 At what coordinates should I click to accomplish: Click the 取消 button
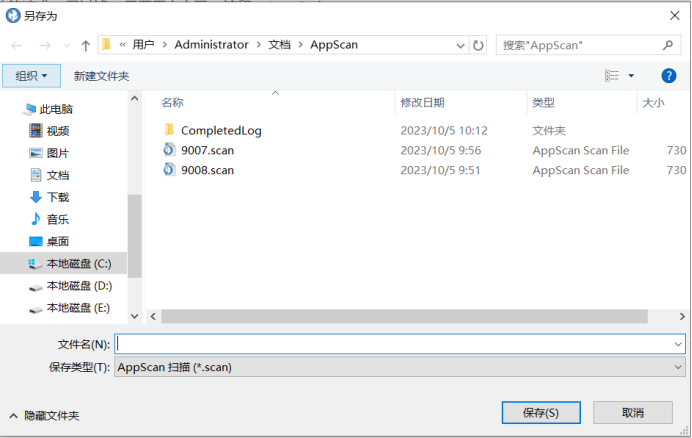633,413
